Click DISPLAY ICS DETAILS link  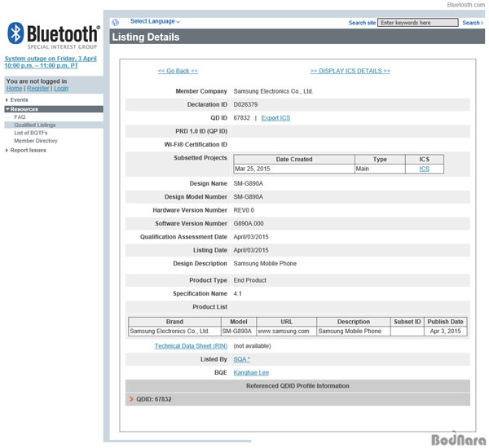(350, 71)
